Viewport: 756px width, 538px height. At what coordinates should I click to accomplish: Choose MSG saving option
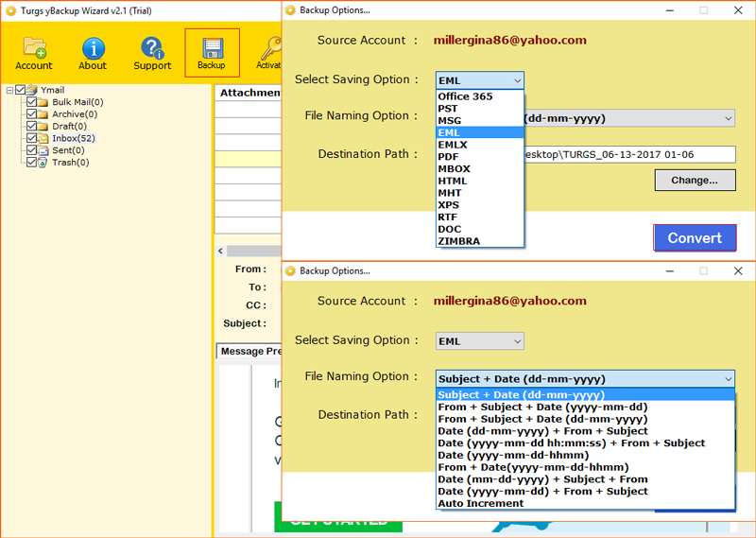[x=480, y=121]
